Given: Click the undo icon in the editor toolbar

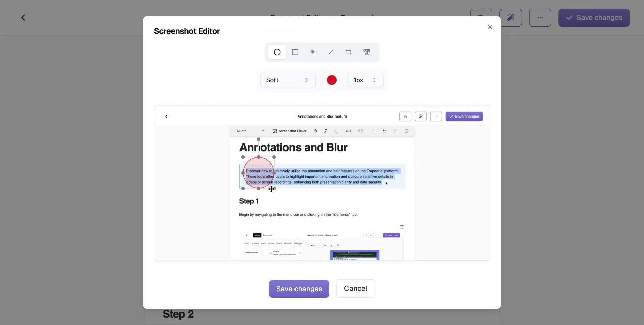Looking at the screenshot, I should [x=385, y=131].
